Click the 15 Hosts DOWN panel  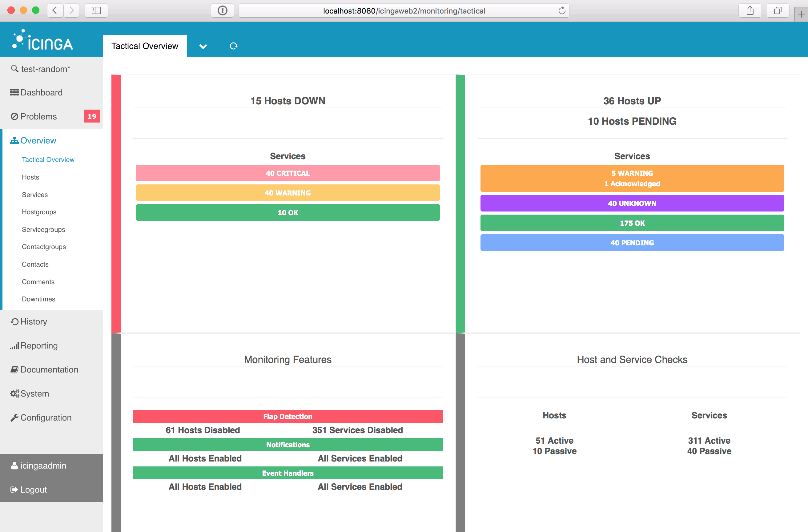pos(287,100)
